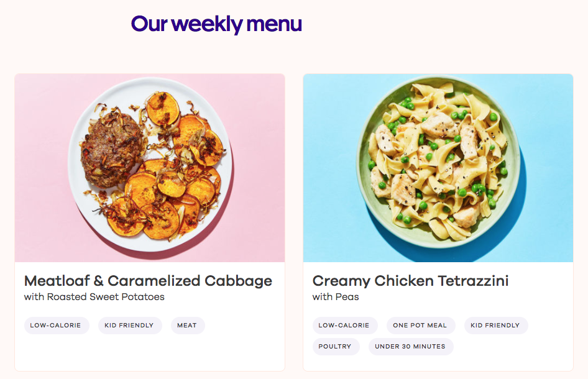588x379 pixels.
Task: Click the UNDER 30 MINUTES tag
Action: pyautogui.click(x=411, y=347)
